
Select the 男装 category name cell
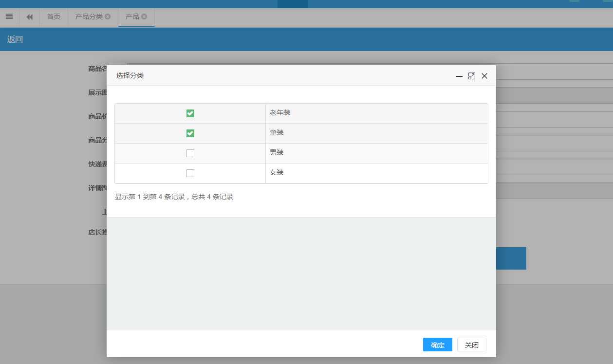377,153
